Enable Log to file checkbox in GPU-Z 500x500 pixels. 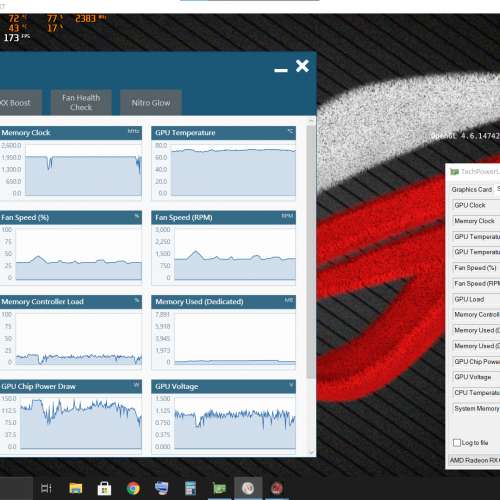(x=457, y=443)
